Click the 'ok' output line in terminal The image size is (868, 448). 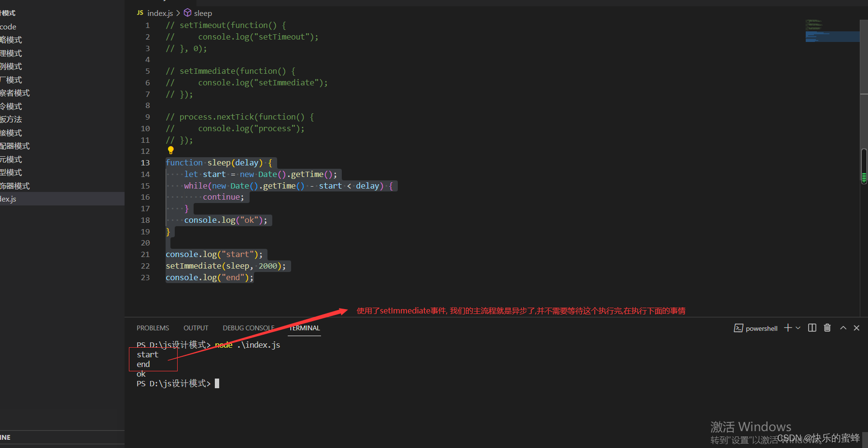coord(141,374)
